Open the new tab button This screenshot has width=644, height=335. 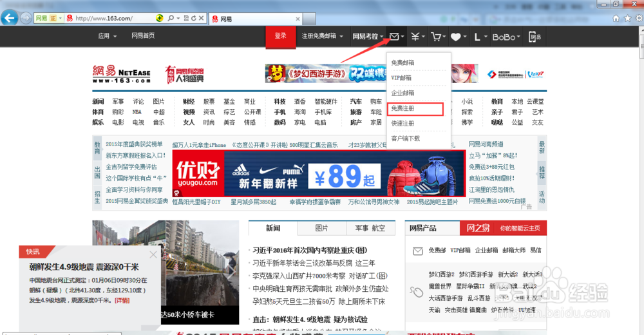pos(309,19)
